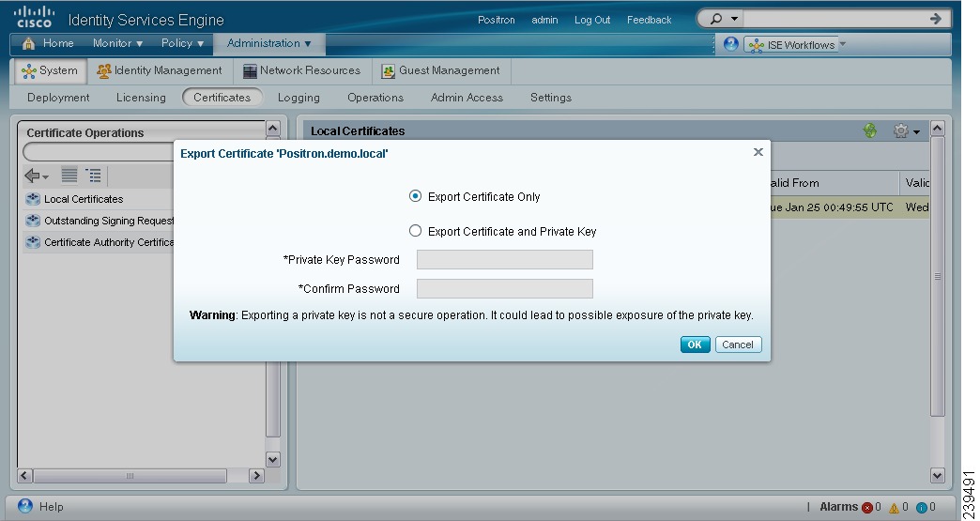Click the back arrow icon in Certificate Operations
Image resolution: width=980 pixels, height=521 pixels.
[33, 176]
